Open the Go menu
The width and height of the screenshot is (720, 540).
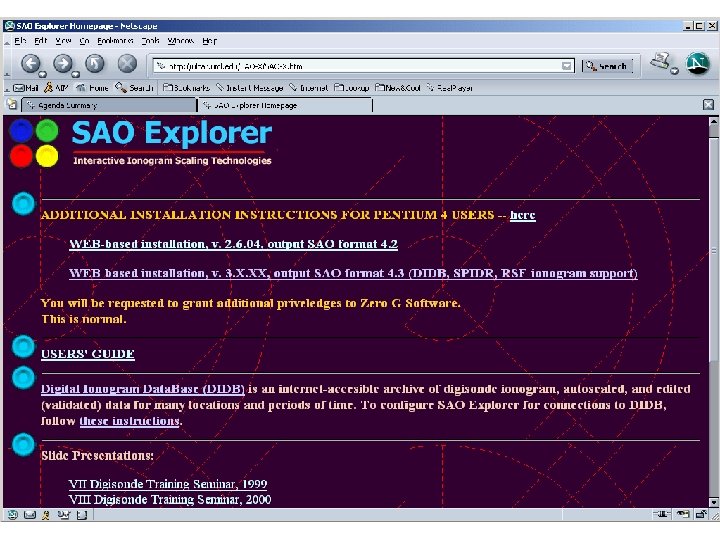coord(84,40)
